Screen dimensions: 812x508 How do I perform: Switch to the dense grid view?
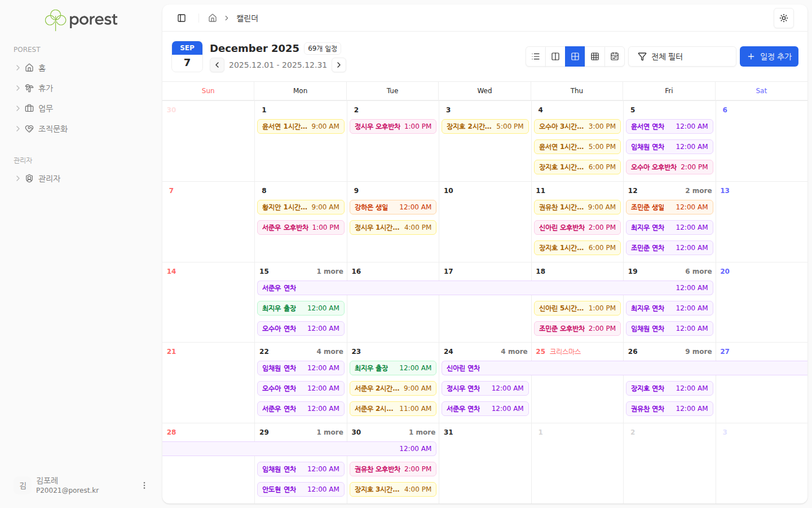(595, 56)
